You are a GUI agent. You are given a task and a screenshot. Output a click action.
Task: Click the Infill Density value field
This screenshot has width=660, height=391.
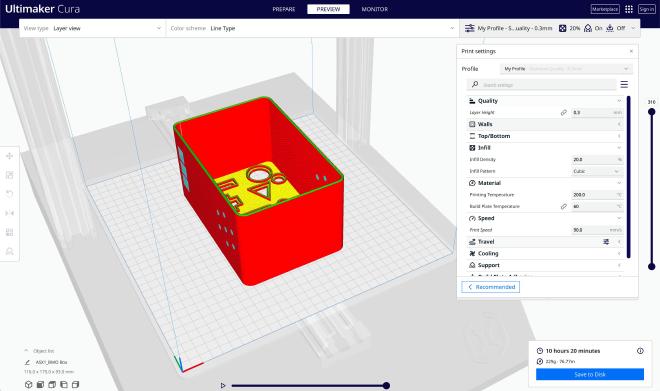pyautogui.click(x=597, y=160)
